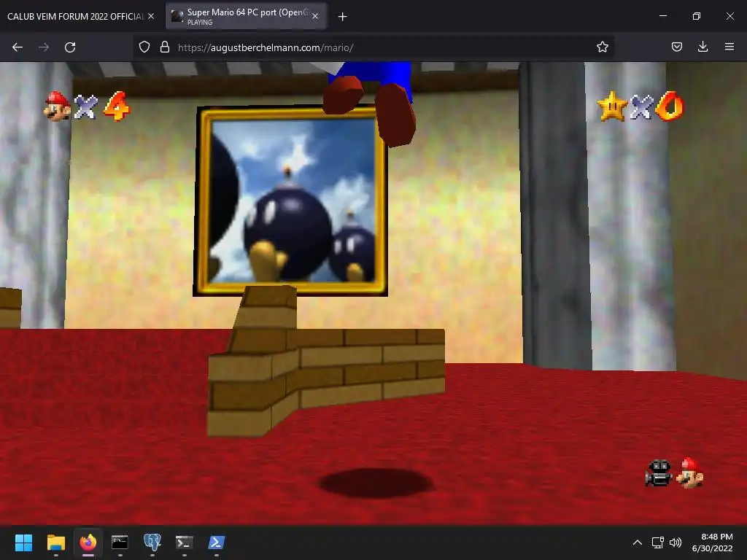
Task: Save page to Pocket
Action: tap(677, 47)
